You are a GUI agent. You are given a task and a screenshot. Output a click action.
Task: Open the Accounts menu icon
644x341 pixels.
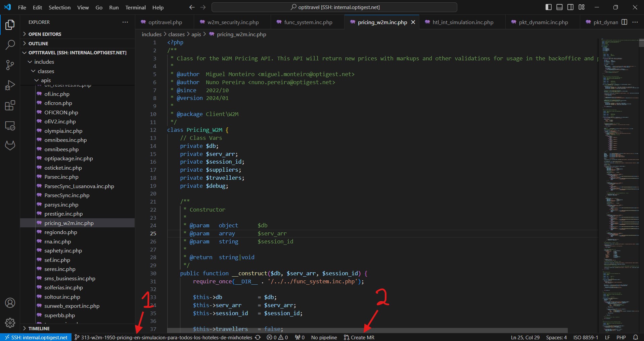point(10,303)
